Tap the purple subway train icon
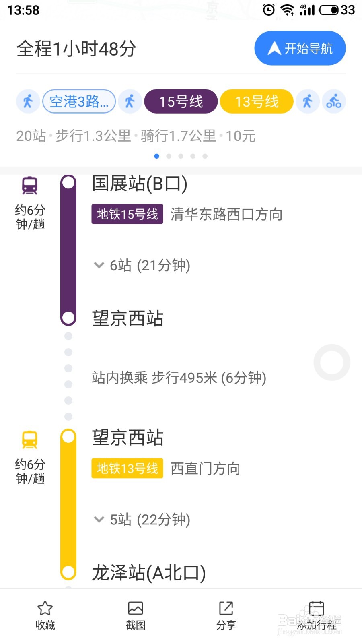Screen dimensions: 362x644 30,186
